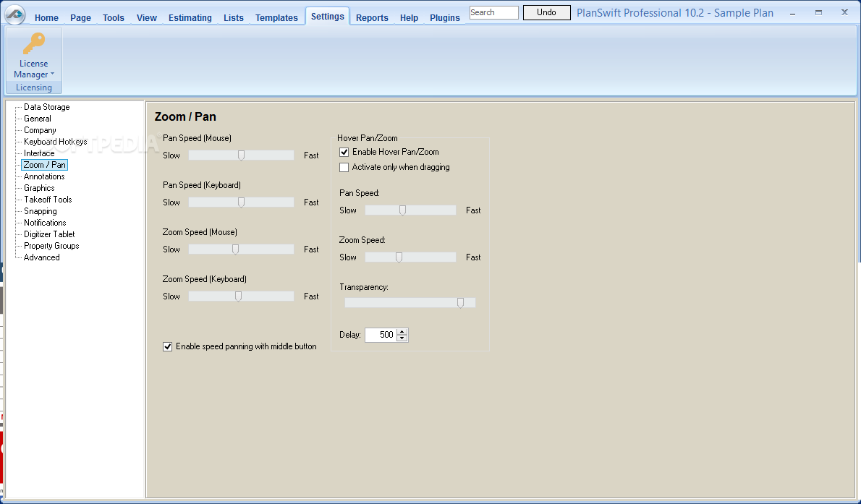The height and width of the screenshot is (504, 861).
Task: Expand License Manager dropdown arrow
Action: (52, 74)
